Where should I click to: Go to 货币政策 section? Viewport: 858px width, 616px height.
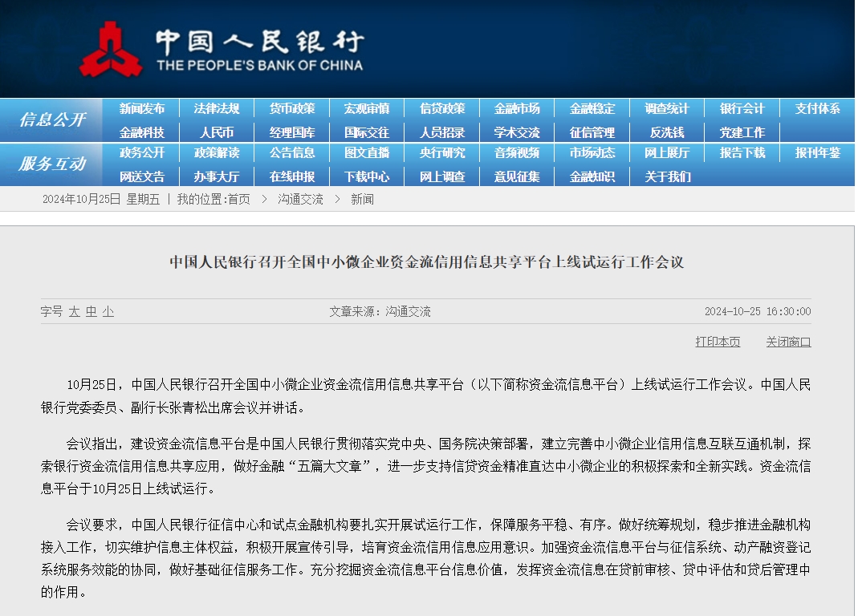coord(292,109)
